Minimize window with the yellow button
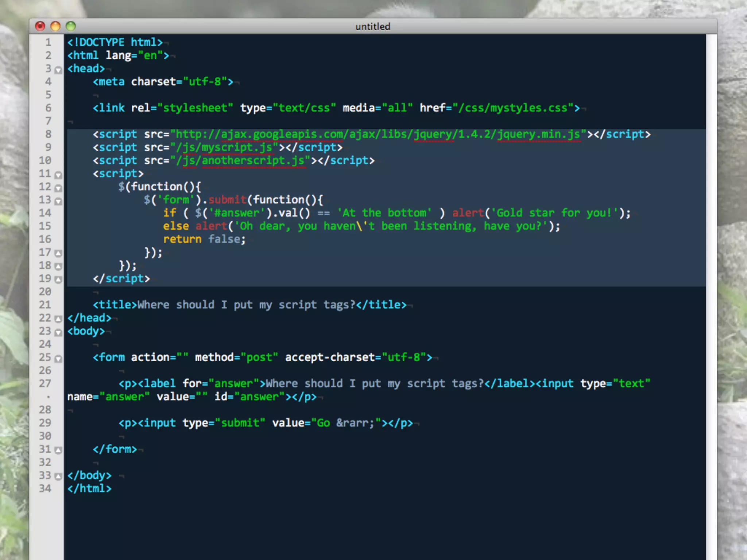 coord(55,26)
